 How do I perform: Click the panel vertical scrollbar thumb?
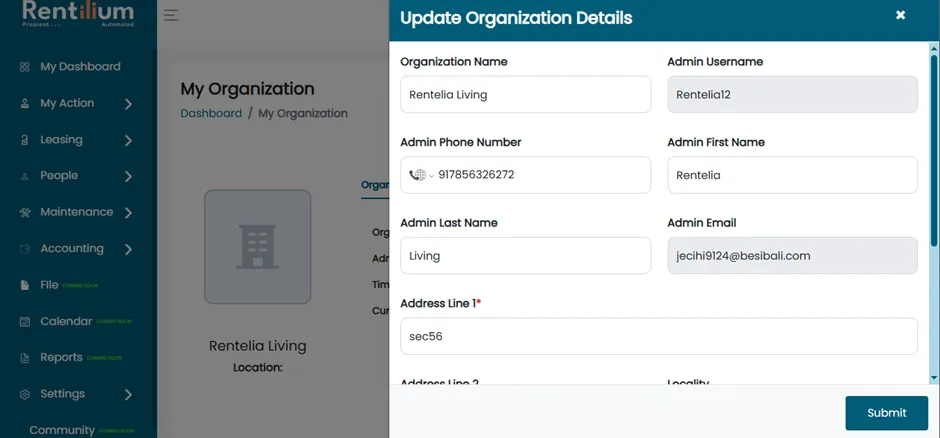(x=933, y=150)
